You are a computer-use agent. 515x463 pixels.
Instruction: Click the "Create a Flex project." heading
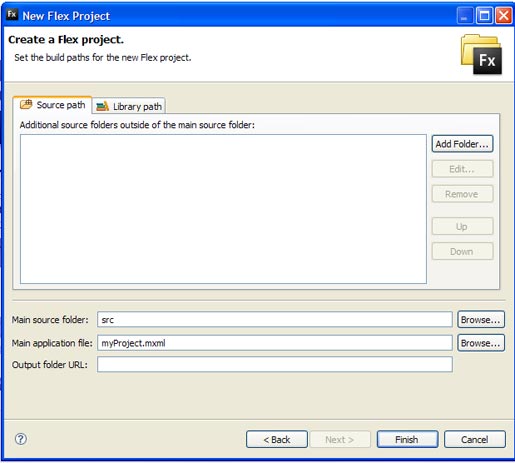pyautogui.click(x=66, y=40)
